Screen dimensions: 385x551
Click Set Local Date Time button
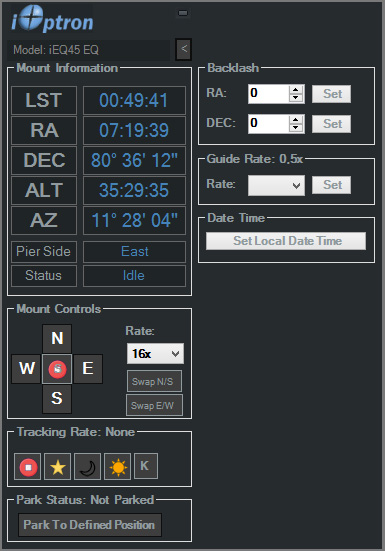[286, 241]
